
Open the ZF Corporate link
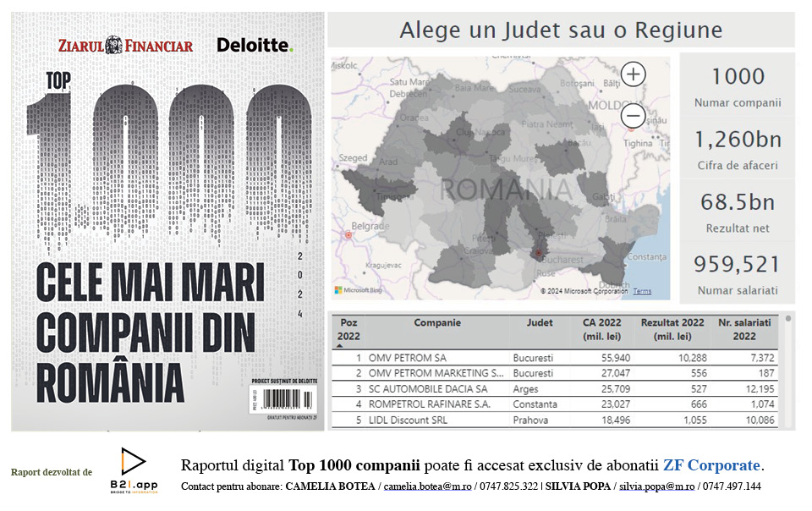coord(711,465)
